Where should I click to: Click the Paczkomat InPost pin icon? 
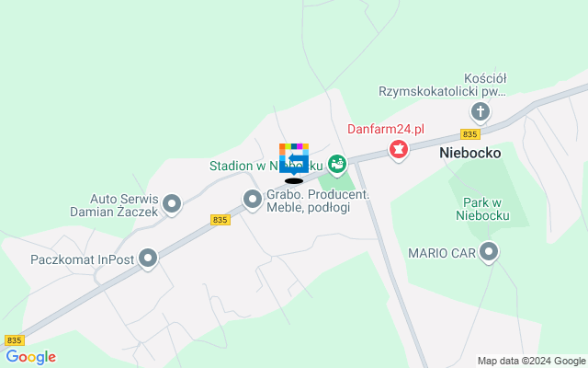click(148, 259)
